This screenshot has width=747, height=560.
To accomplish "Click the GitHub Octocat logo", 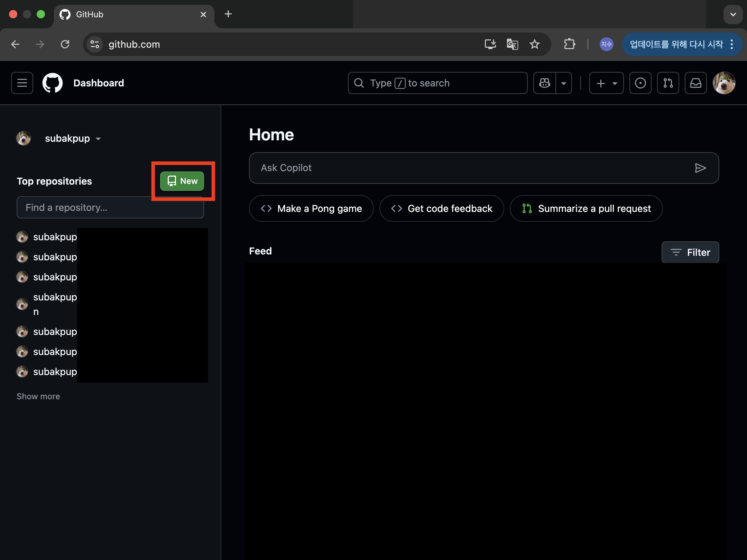I will 53,83.
